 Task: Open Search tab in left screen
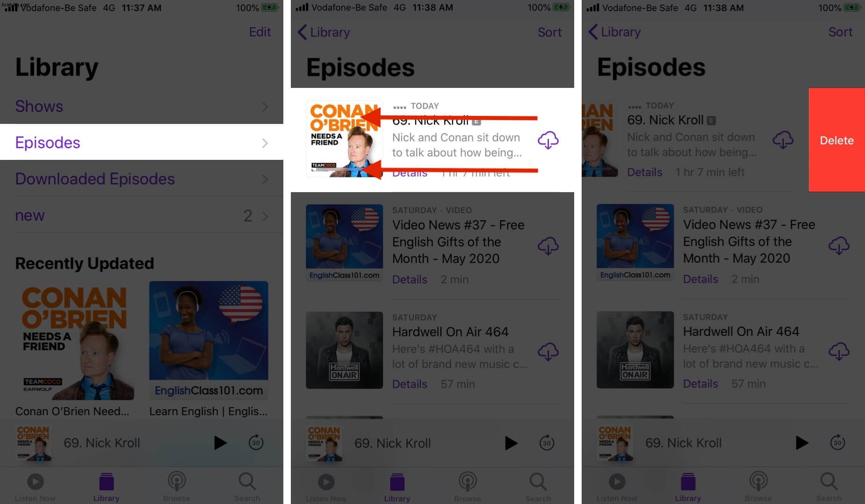click(247, 487)
